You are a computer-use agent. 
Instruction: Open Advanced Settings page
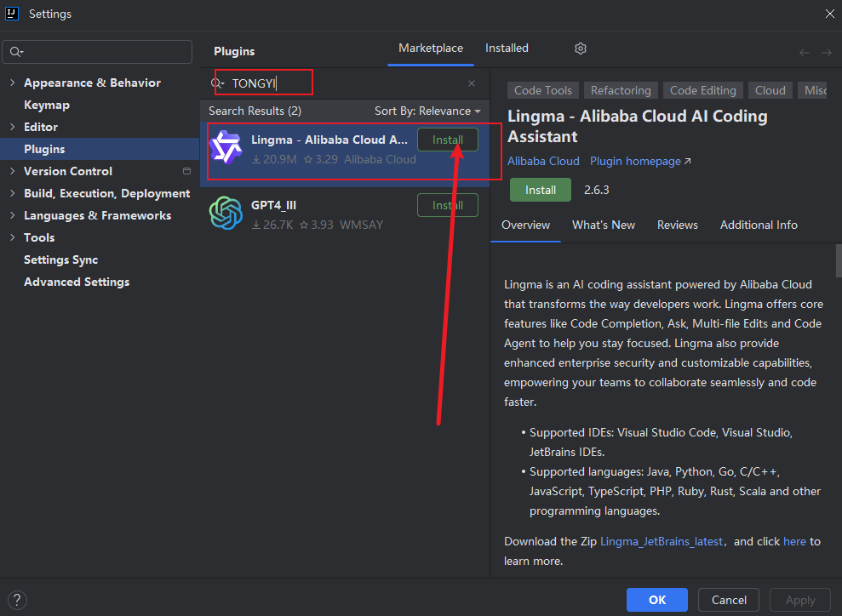pos(77,282)
